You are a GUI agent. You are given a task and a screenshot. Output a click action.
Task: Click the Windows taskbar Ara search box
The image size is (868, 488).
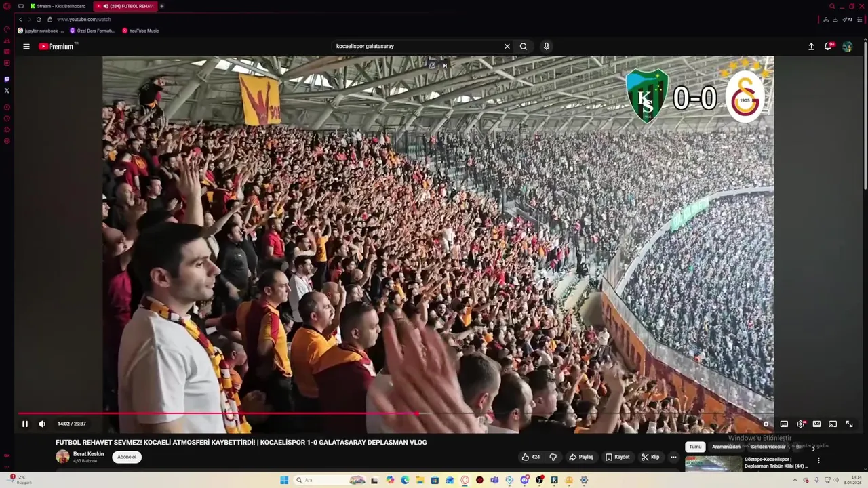pyautogui.click(x=329, y=480)
